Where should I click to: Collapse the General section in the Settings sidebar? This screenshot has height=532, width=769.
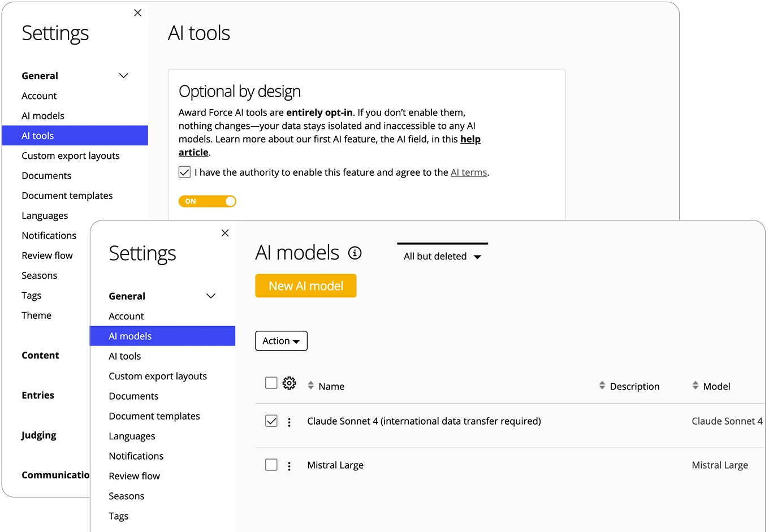click(x=210, y=296)
